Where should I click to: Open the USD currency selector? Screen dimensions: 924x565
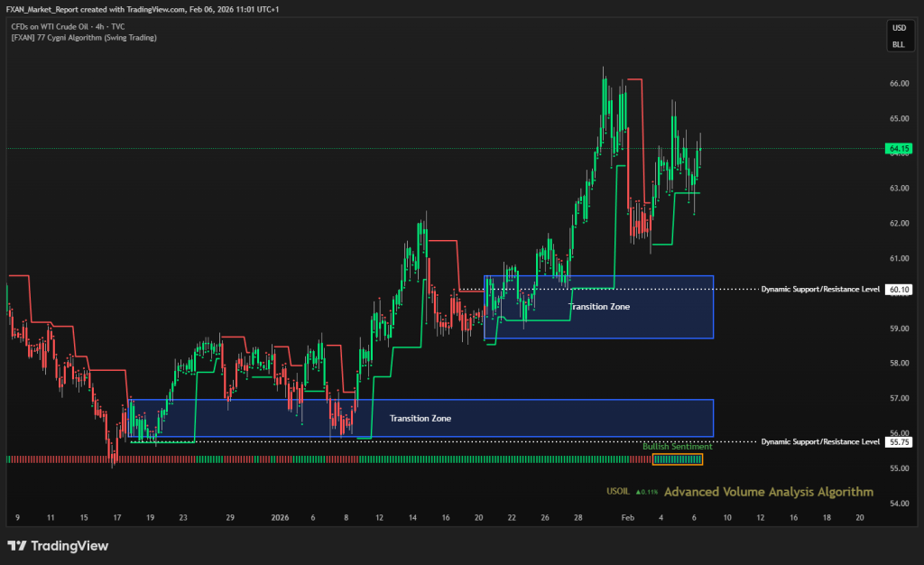point(898,28)
